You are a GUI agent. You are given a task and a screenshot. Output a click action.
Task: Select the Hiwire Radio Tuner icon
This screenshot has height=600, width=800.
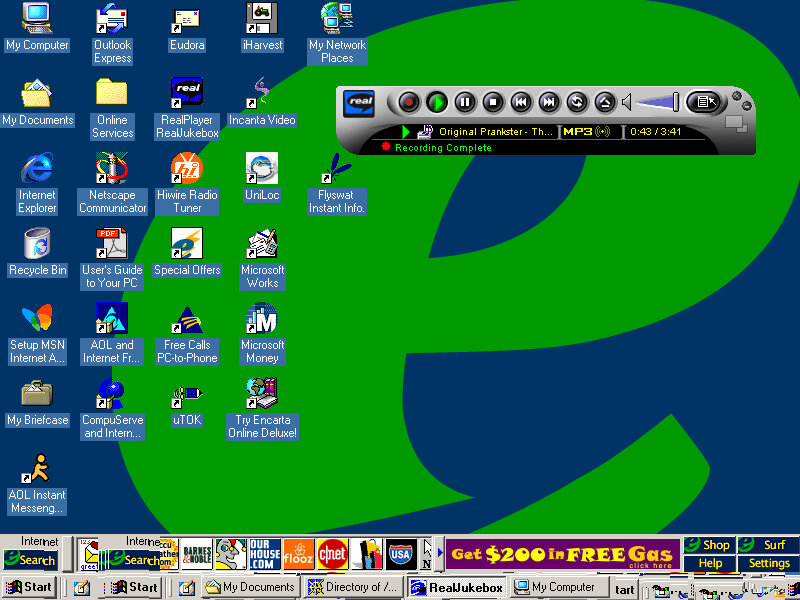pos(187,183)
